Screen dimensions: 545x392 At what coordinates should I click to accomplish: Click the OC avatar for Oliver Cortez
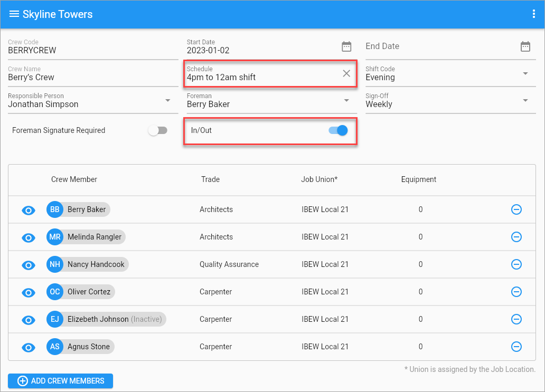(54, 292)
